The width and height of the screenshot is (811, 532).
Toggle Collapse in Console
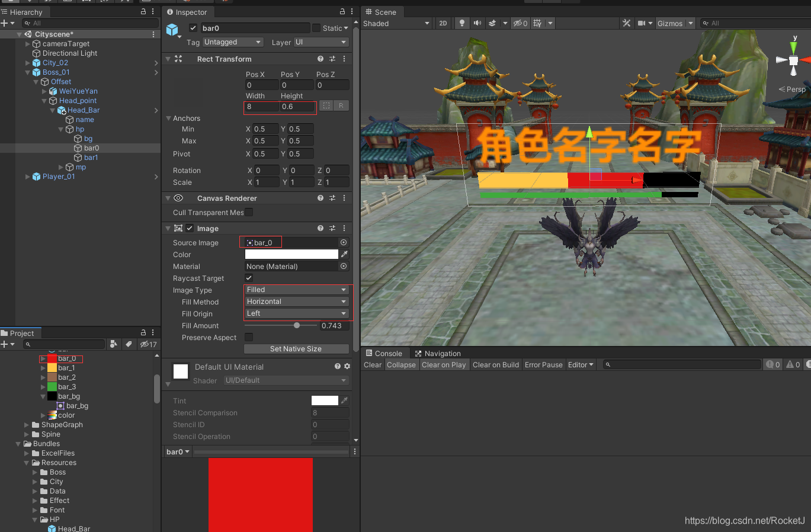click(x=401, y=364)
